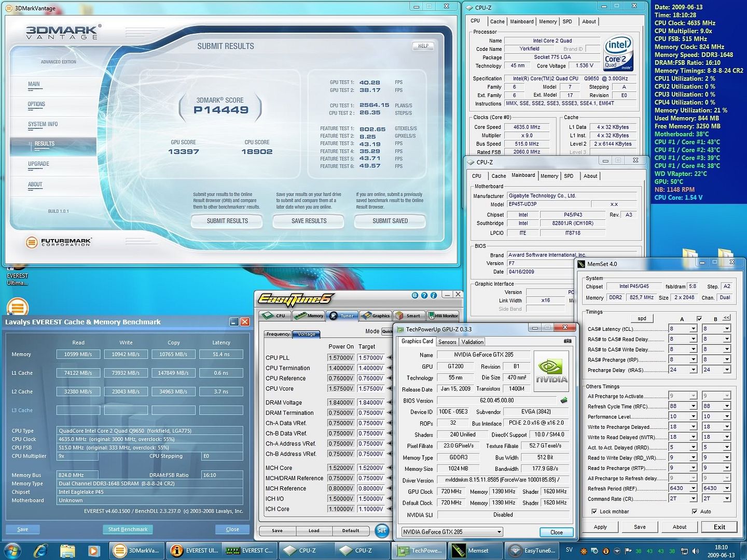Image resolution: width=747 pixels, height=560 pixels.
Task: Open RAS# to CAS# Read Delay channel A dropdown
Action: click(693, 339)
